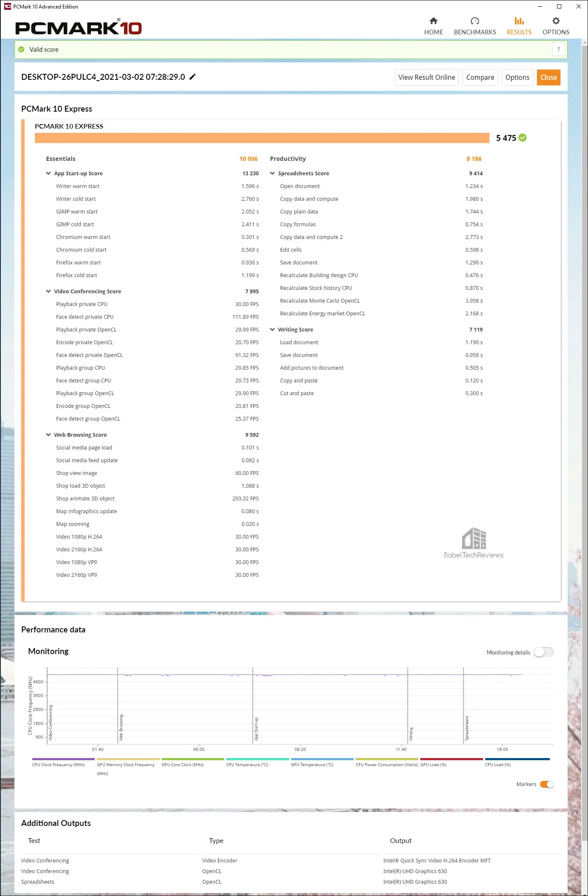Click the orange Close button
This screenshot has height=896, width=588.
click(549, 77)
